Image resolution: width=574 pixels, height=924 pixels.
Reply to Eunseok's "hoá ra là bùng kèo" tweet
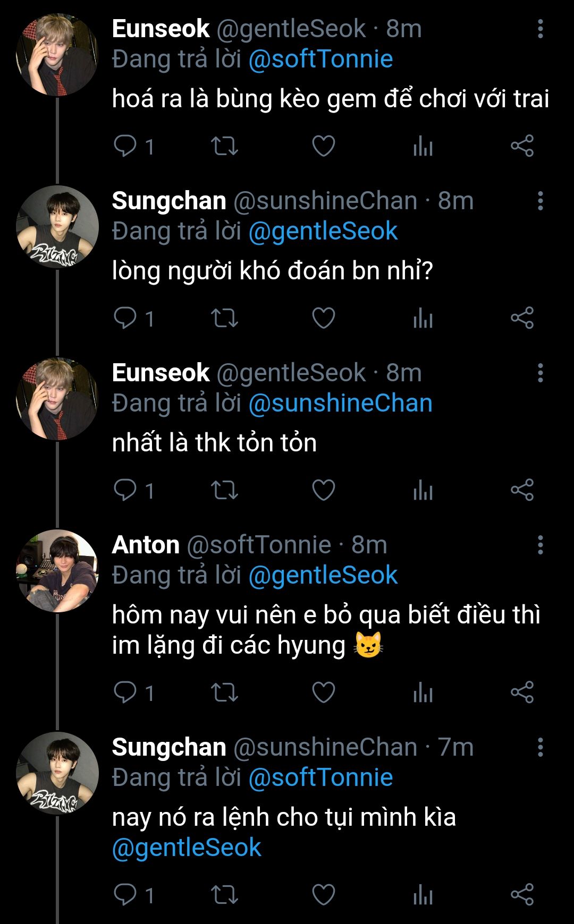click(x=125, y=146)
